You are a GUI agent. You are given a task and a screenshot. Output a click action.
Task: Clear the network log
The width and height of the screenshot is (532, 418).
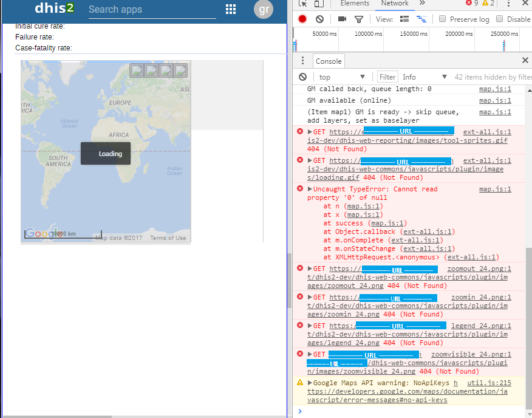pos(319,19)
